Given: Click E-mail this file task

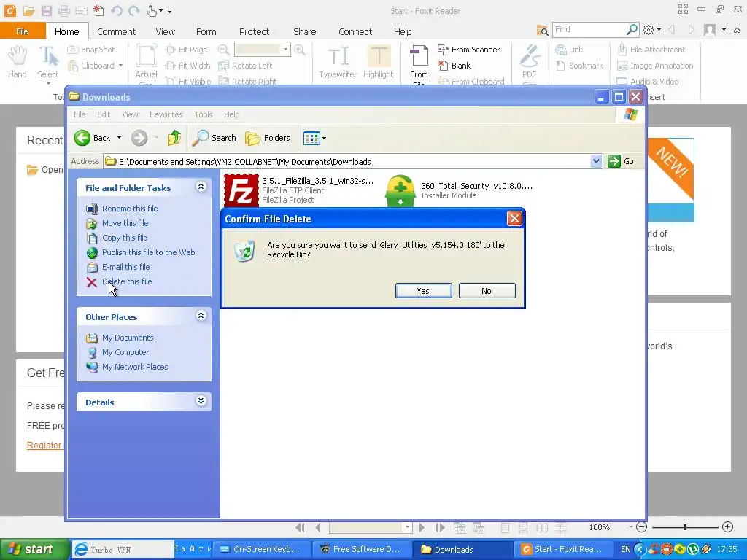Looking at the screenshot, I should point(125,267).
